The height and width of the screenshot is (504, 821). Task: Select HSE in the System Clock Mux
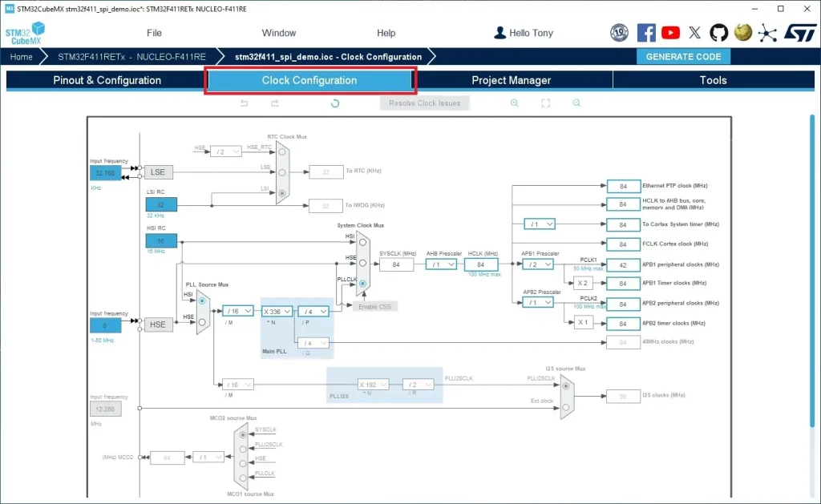pyautogui.click(x=363, y=262)
